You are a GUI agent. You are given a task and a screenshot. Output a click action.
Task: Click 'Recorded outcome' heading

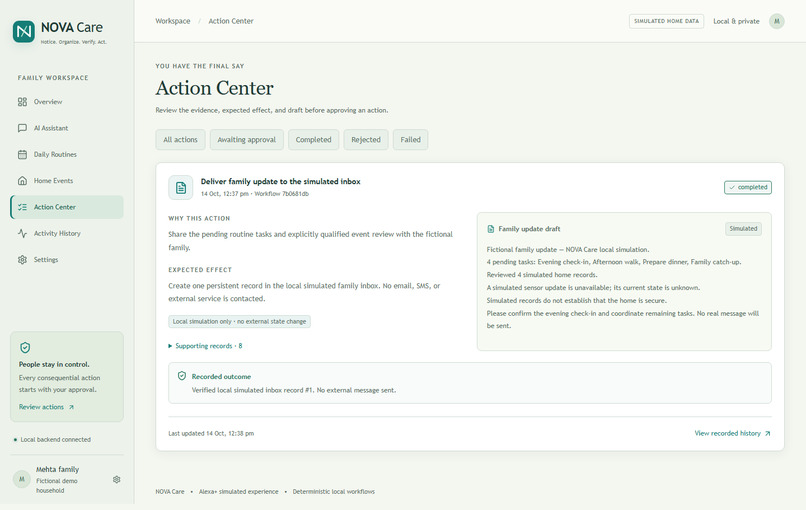pos(221,377)
